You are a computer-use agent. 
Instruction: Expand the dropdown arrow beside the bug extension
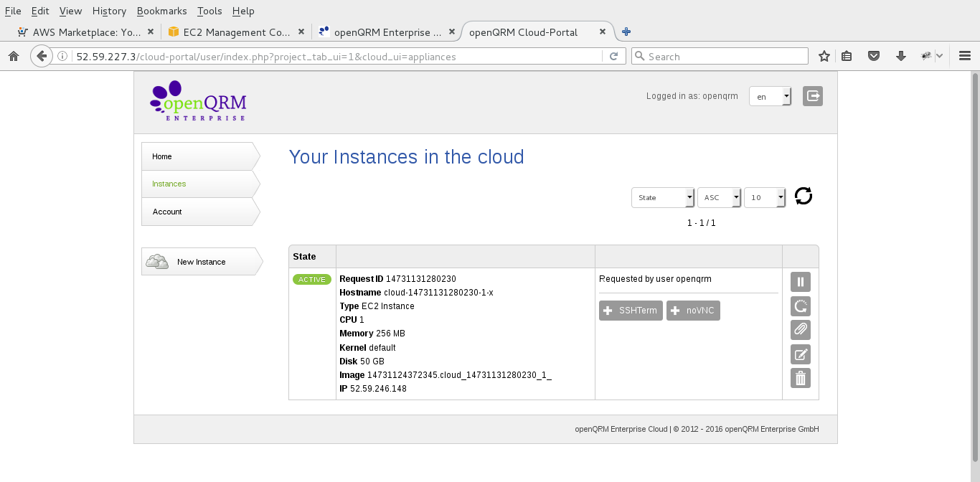point(940,56)
